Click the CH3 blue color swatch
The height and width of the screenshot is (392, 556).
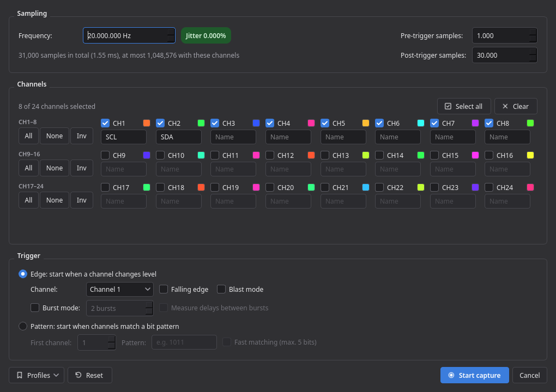[256, 123]
